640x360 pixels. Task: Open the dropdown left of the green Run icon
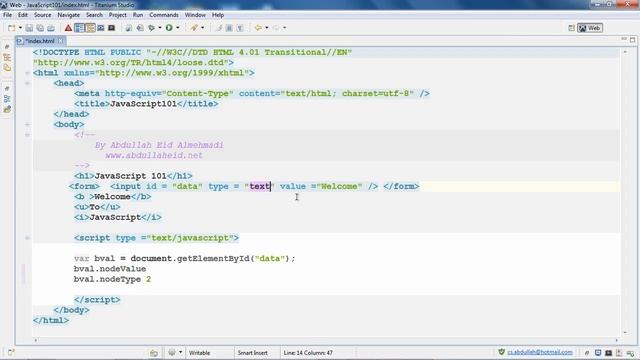160,28
